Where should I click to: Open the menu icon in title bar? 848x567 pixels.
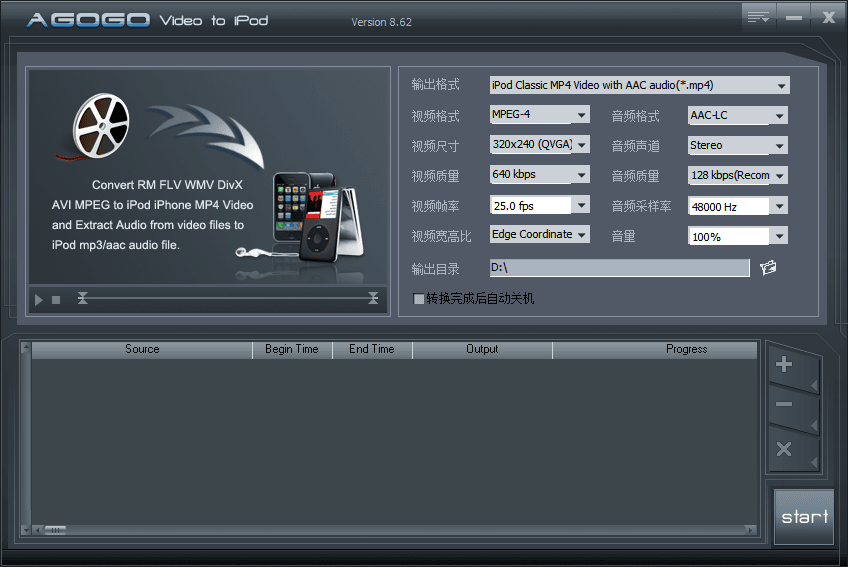point(758,18)
